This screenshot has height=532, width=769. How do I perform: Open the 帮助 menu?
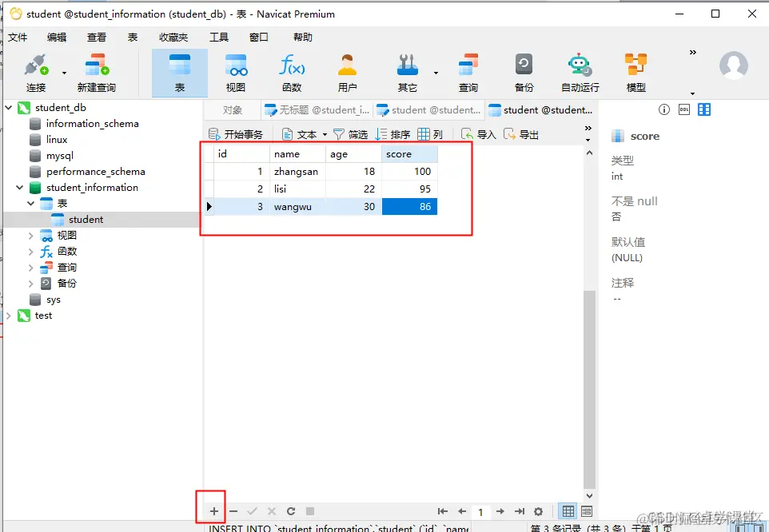coord(303,38)
